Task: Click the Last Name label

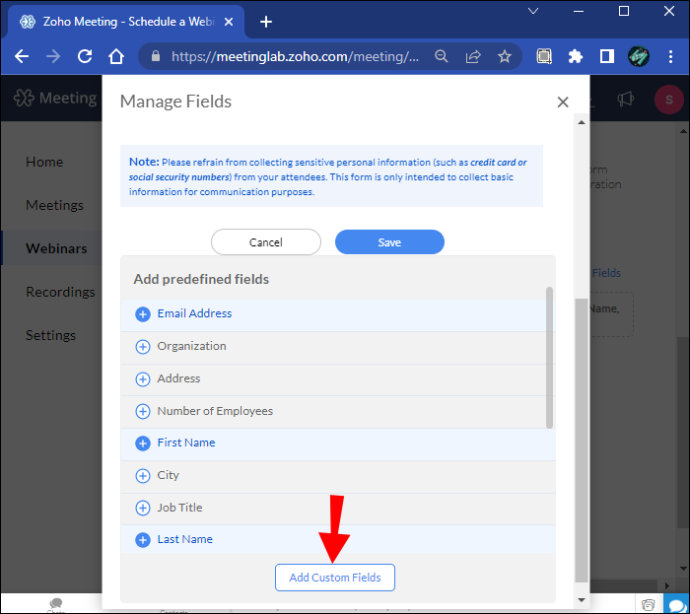Action: point(185,539)
